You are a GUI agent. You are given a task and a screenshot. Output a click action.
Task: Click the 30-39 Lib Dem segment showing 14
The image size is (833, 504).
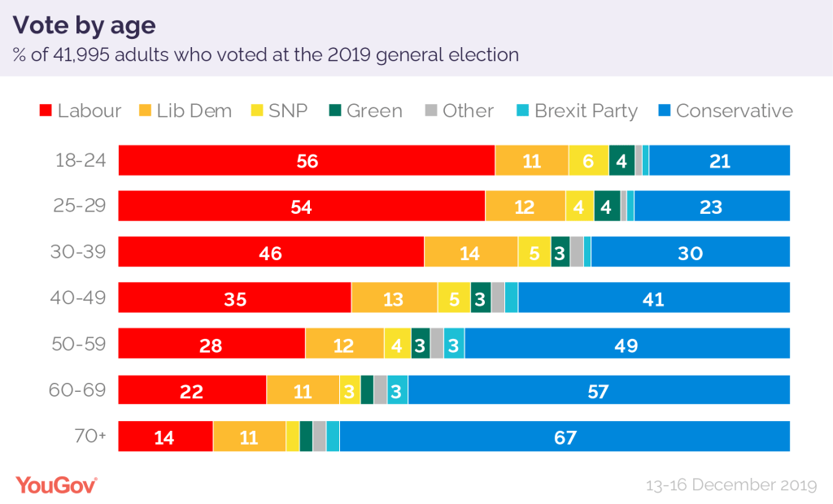(x=470, y=253)
